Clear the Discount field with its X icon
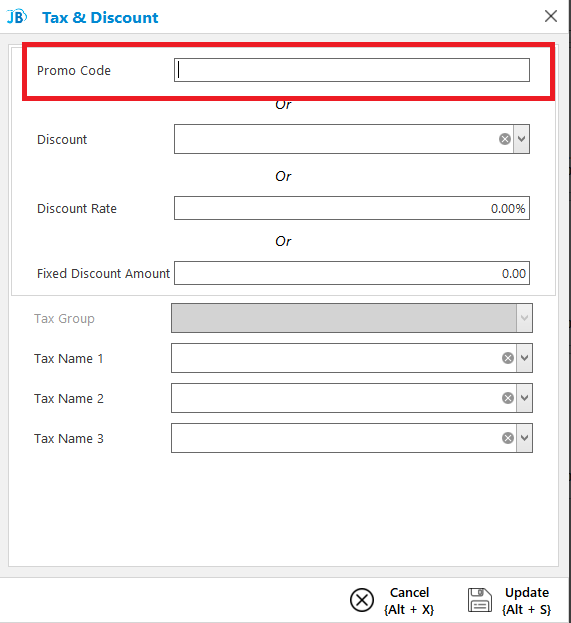This screenshot has width=571, height=623. pos(505,139)
